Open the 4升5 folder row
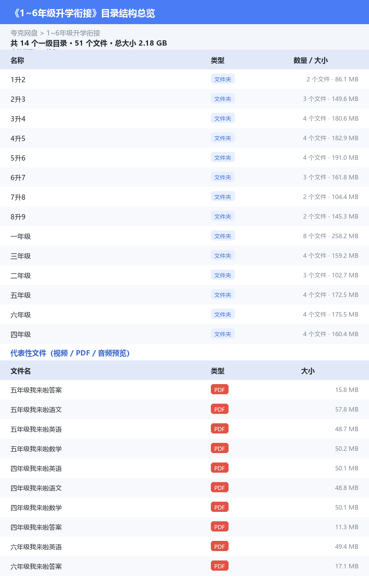Screen dimensions: 369x588 [x=184, y=138]
